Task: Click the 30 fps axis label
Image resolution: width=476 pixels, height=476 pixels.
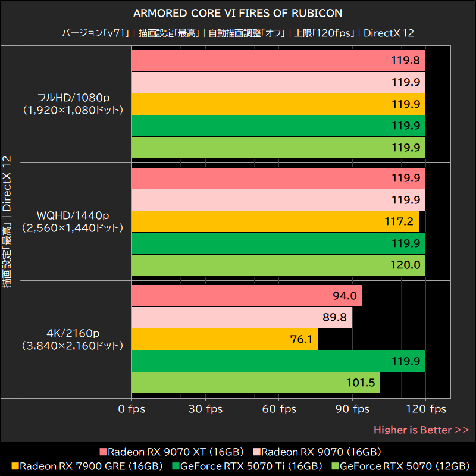Action: coord(205,409)
